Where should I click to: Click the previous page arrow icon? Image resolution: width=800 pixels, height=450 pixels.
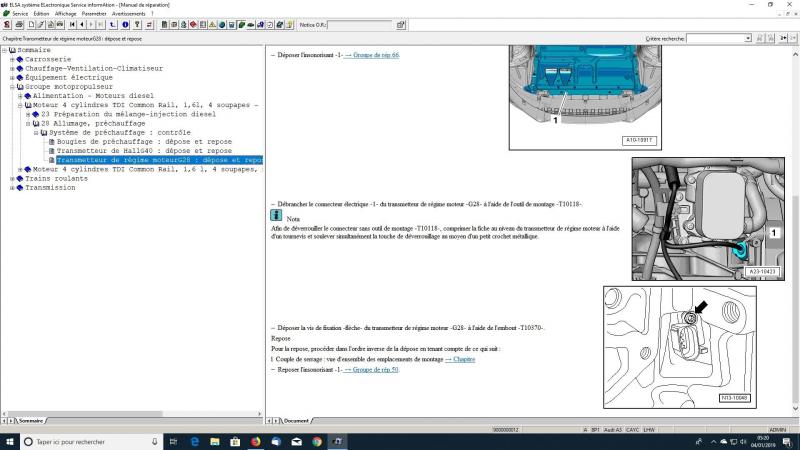coord(82,24)
